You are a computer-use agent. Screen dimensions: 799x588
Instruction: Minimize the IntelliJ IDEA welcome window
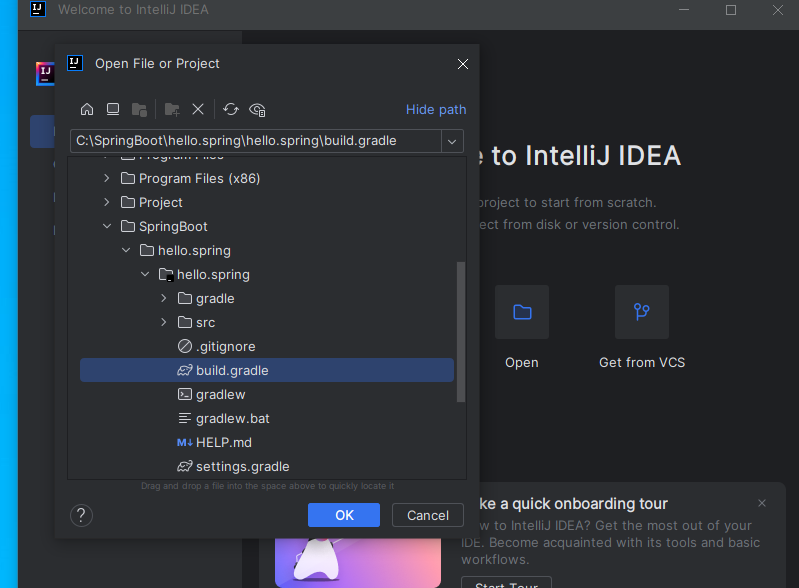pos(684,10)
